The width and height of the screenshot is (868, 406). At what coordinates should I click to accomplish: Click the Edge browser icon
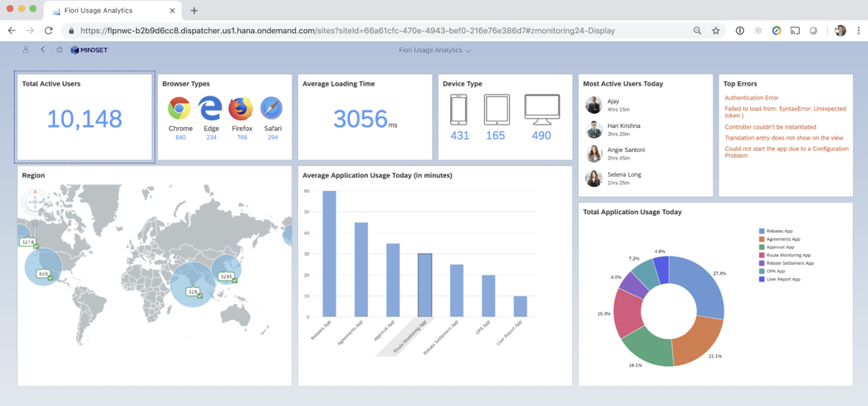[211, 109]
